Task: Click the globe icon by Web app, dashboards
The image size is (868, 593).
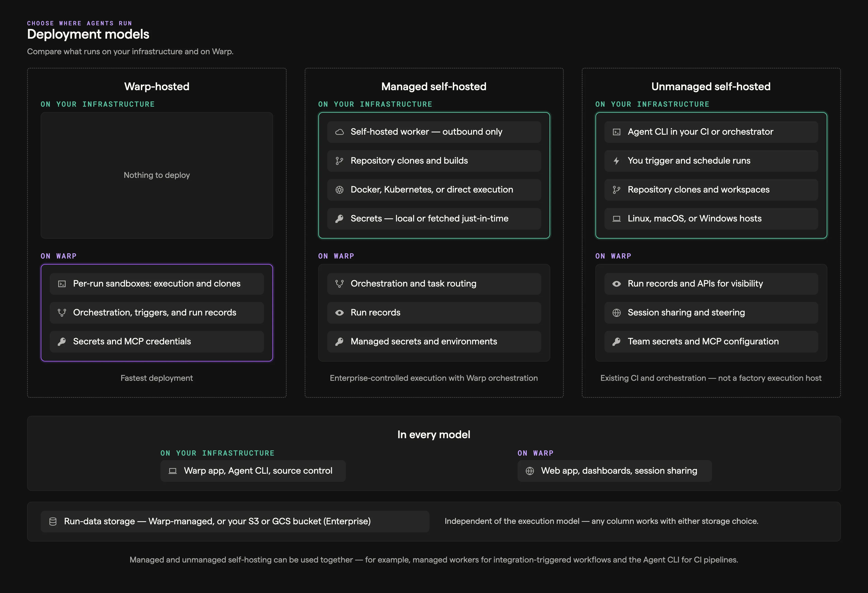Action: [530, 471]
